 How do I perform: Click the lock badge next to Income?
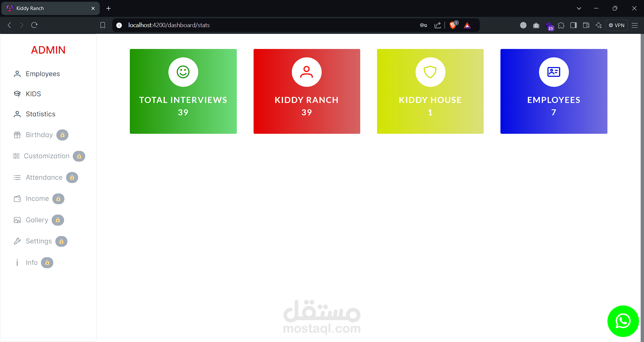pyautogui.click(x=58, y=198)
